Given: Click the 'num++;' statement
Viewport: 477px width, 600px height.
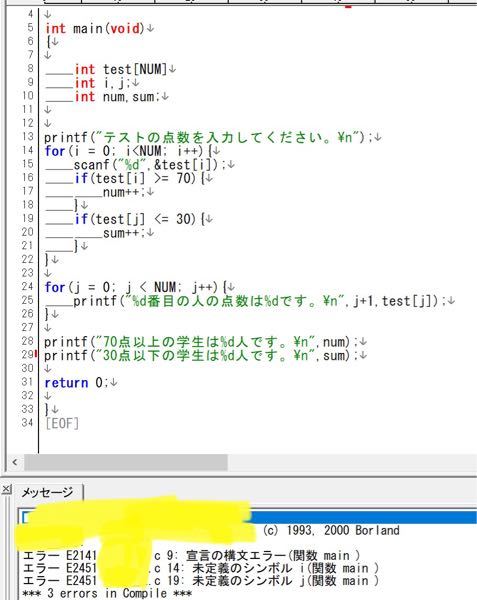Looking at the screenshot, I should (x=124, y=192).
